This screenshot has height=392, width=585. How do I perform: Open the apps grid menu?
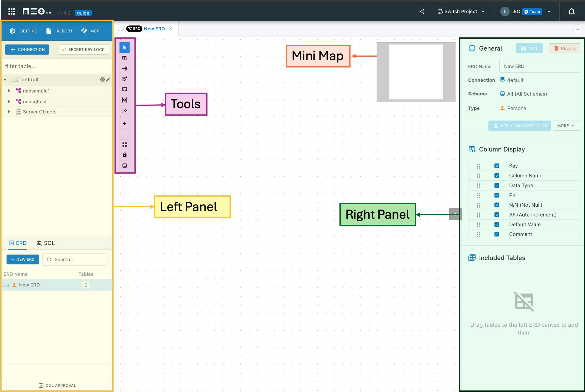pos(12,12)
